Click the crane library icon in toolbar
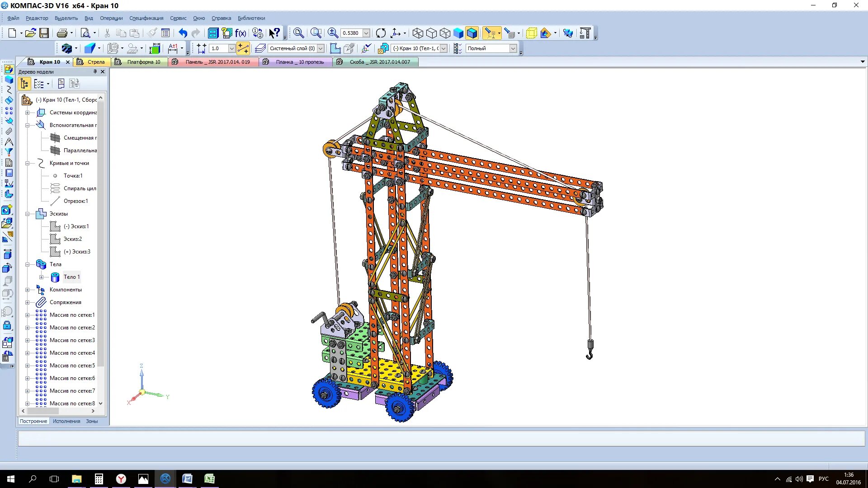868x488 pixels. 585,33
